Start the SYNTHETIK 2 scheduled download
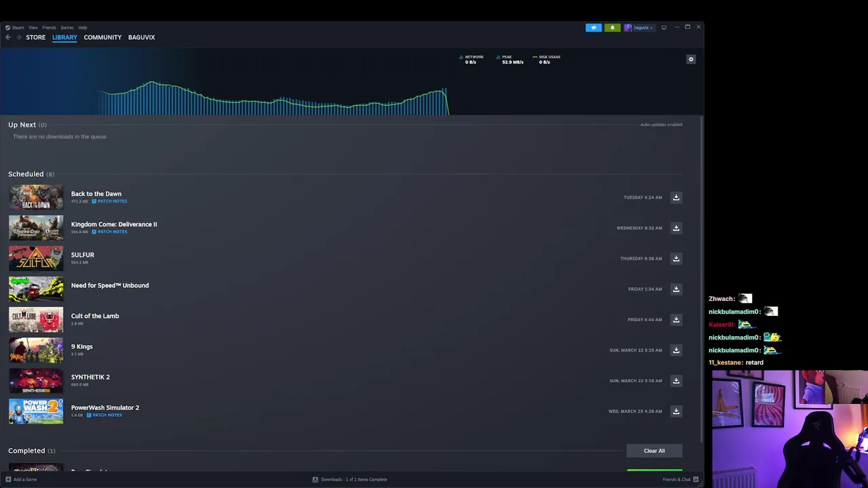868x488 pixels. point(676,380)
